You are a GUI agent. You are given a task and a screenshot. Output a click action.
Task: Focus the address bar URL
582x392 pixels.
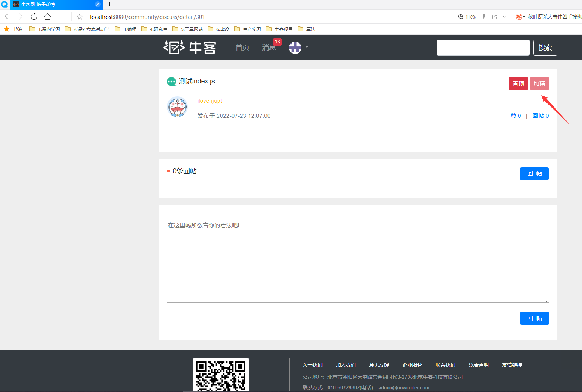147,17
